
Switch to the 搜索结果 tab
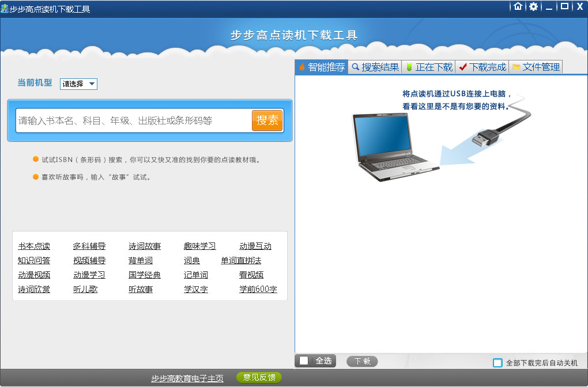[375, 67]
